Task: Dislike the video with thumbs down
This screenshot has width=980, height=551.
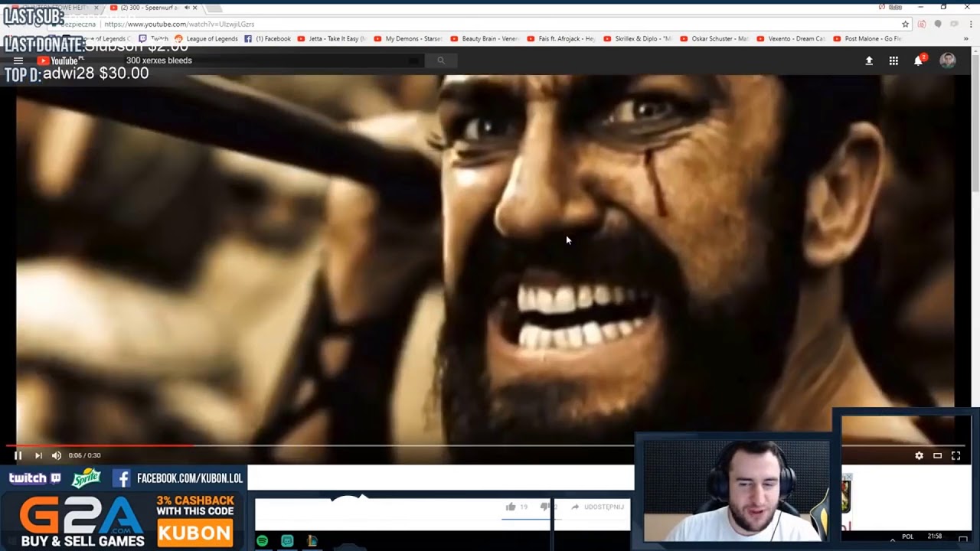Action: click(x=545, y=507)
